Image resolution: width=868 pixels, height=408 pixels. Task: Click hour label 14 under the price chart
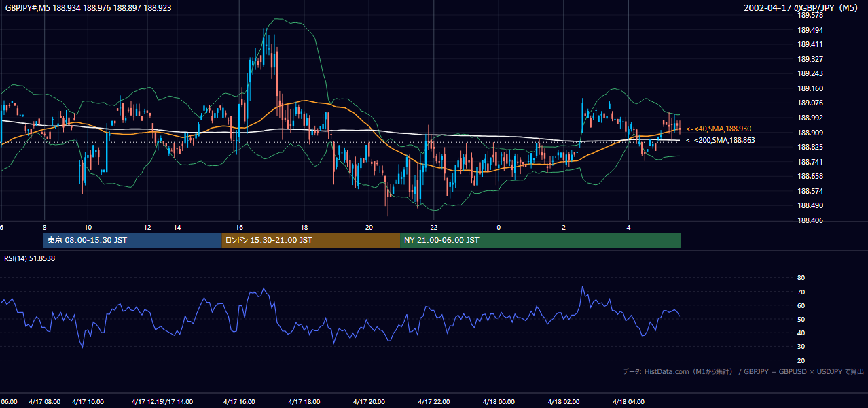tap(177, 227)
